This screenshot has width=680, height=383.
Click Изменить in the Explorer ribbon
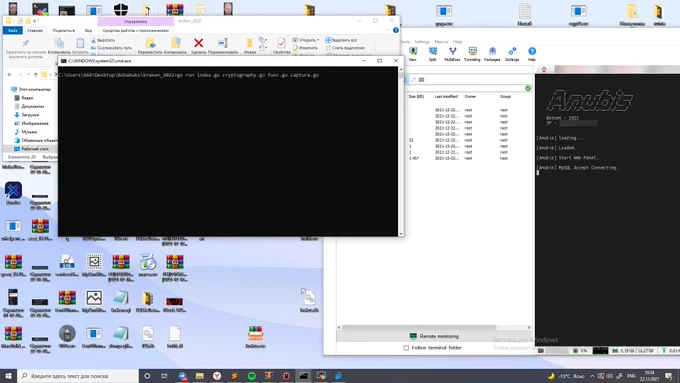[x=305, y=48]
